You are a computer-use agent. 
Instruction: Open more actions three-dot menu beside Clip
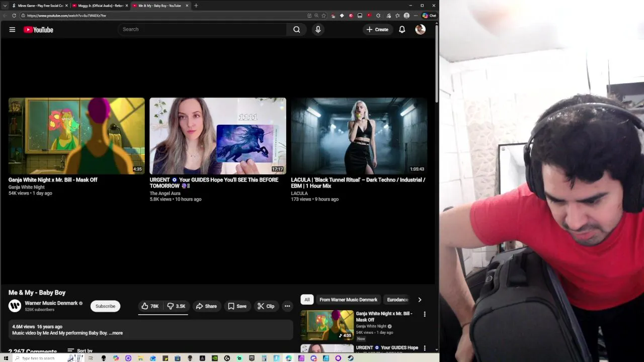pyautogui.click(x=287, y=306)
